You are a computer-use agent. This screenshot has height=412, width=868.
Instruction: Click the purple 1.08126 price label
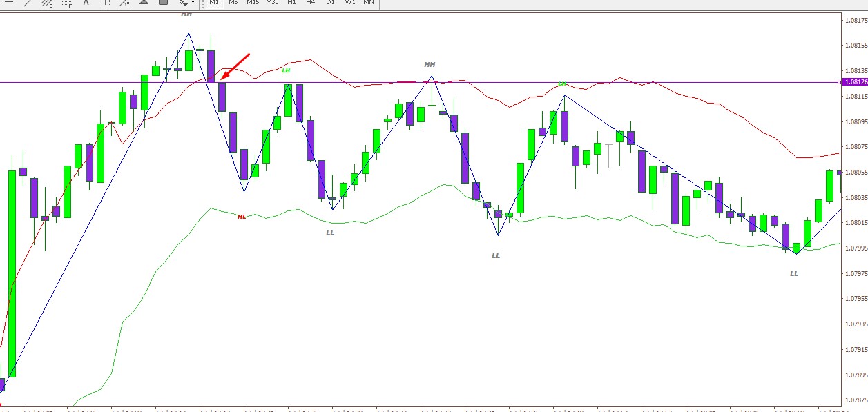pyautogui.click(x=855, y=82)
